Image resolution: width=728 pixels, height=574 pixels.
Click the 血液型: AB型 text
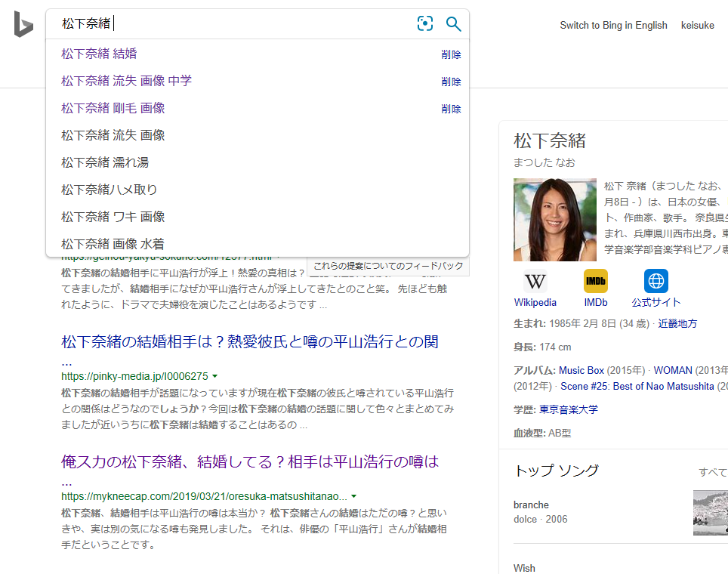(542, 434)
